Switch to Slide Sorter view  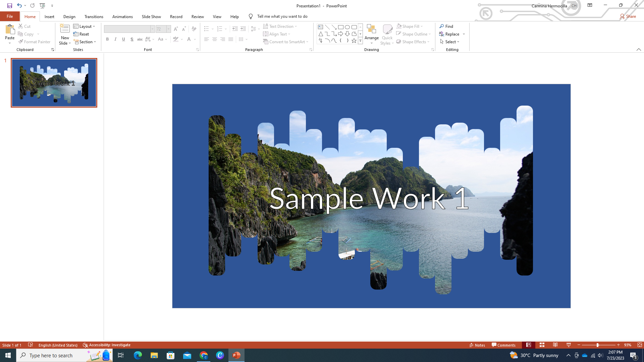pos(542,345)
